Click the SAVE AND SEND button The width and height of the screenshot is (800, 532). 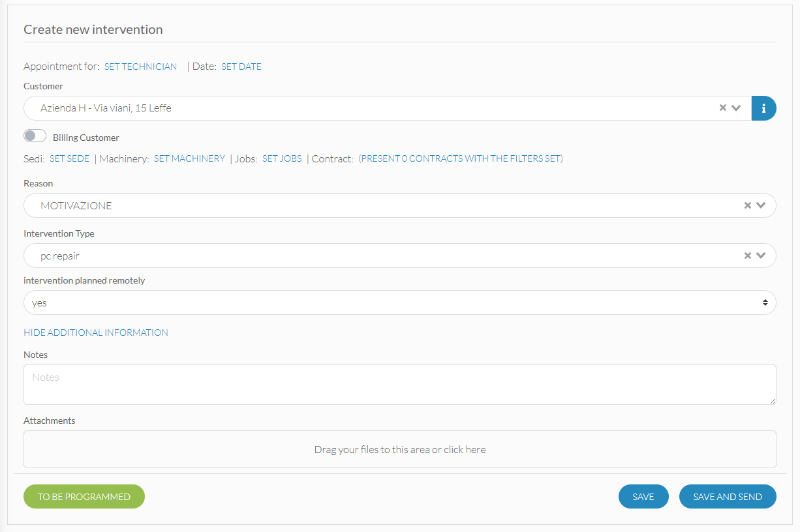(x=728, y=497)
